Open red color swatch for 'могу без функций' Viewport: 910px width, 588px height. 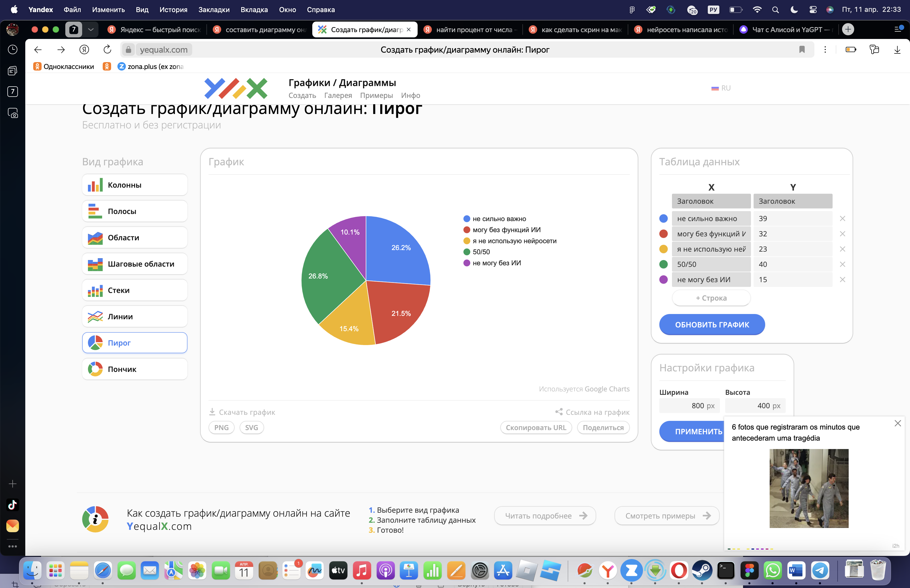[664, 234]
